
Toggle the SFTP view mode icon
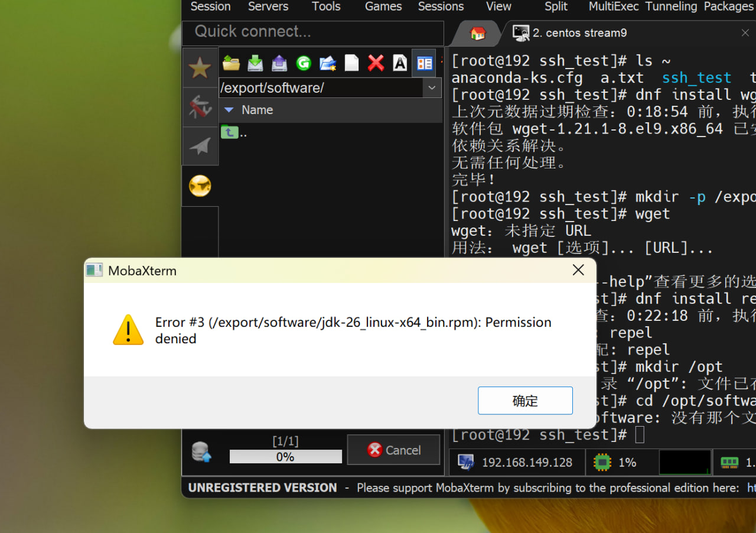click(x=424, y=63)
